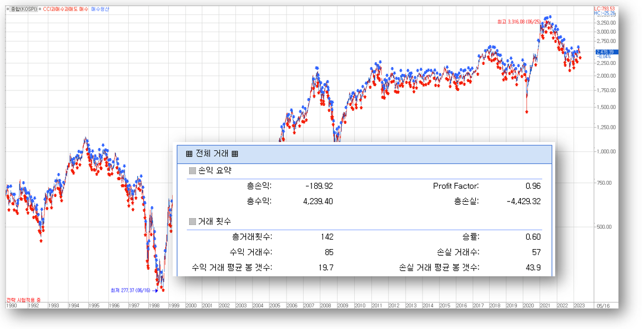Screen dimensions: 644x329
Task: Click year 1990 on the time axis
Action: click(12, 306)
